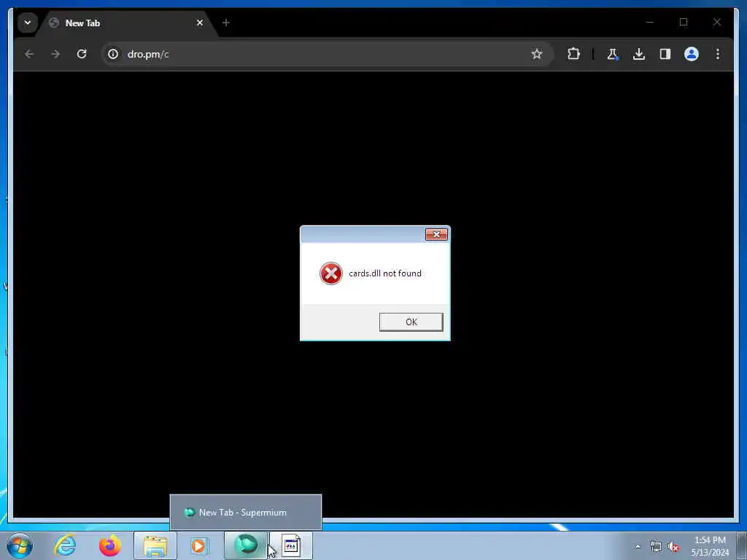The image size is (747, 560).
Task: Select New Tab - Supermium window preview
Action: pos(246,513)
